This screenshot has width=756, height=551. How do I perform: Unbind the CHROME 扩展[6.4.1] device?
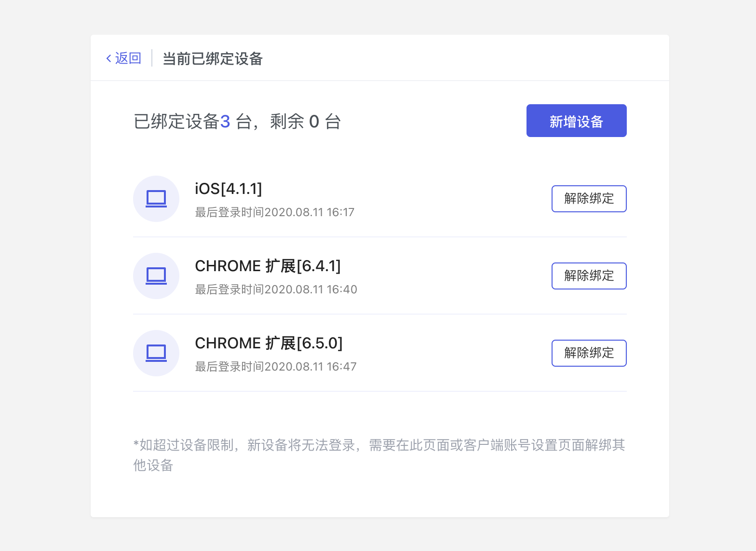coord(589,276)
